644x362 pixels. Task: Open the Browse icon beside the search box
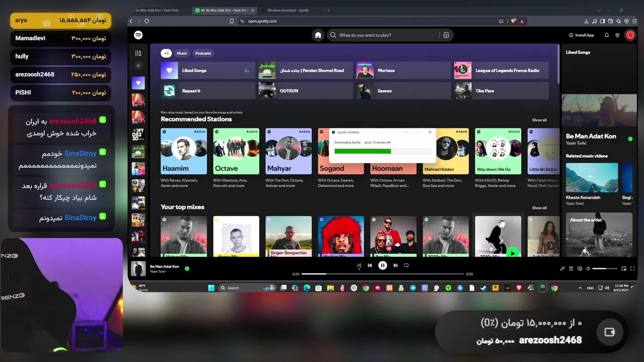(446, 35)
